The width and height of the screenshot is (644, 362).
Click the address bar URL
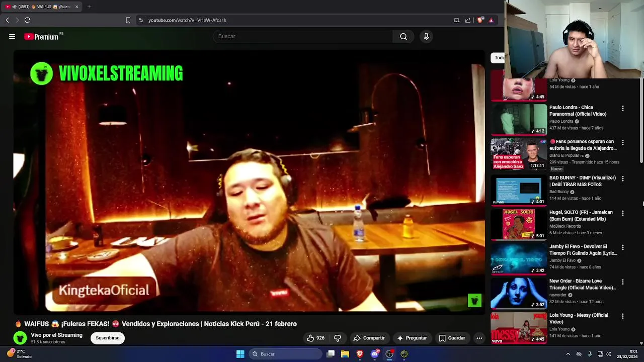click(187, 20)
